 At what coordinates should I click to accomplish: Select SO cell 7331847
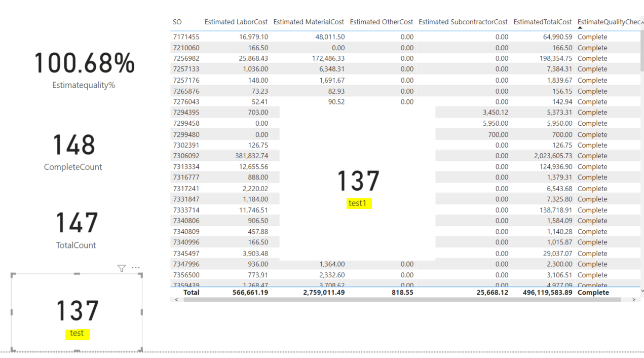(186, 199)
